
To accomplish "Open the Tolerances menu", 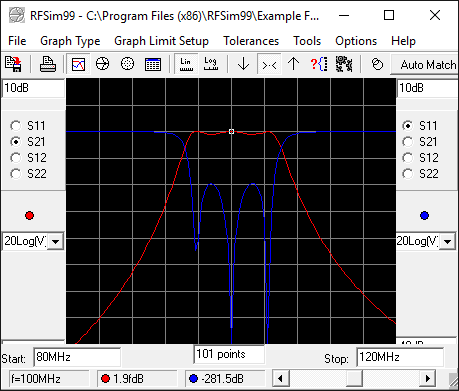I will tap(251, 41).
